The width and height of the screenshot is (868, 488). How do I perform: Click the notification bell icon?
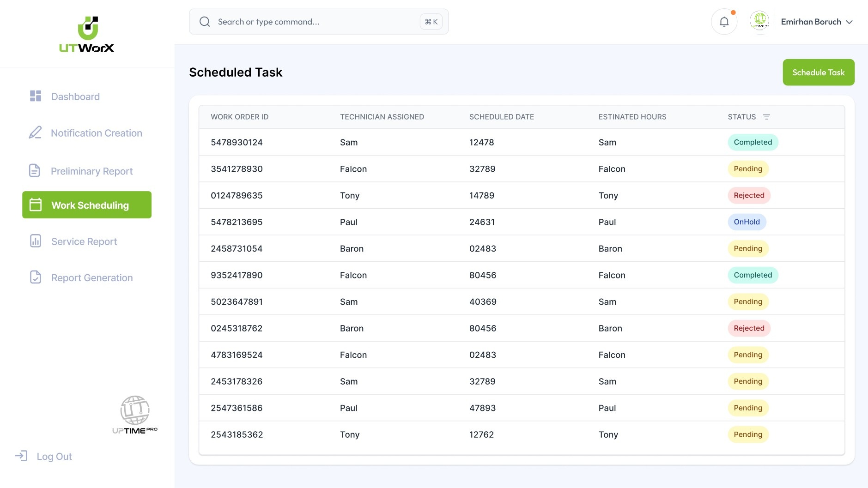pyautogui.click(x=724, y=22)
